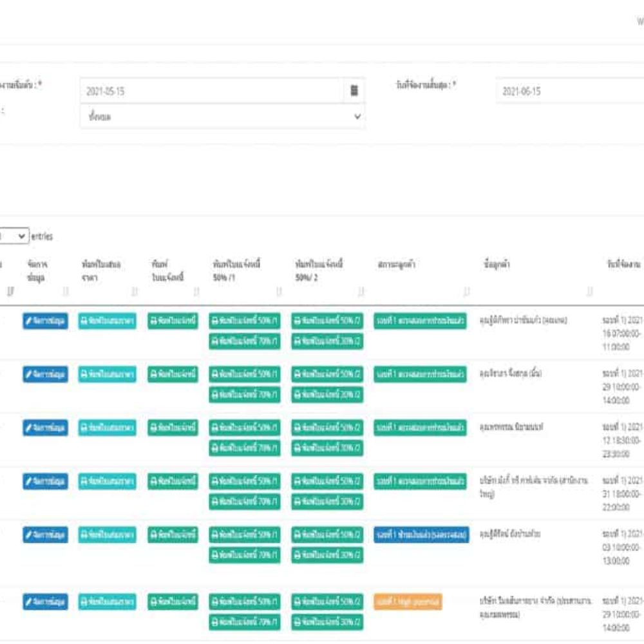Screen dimensions: 644x644
Task: Click the orange High potential status badge
Action: point(408,602)
